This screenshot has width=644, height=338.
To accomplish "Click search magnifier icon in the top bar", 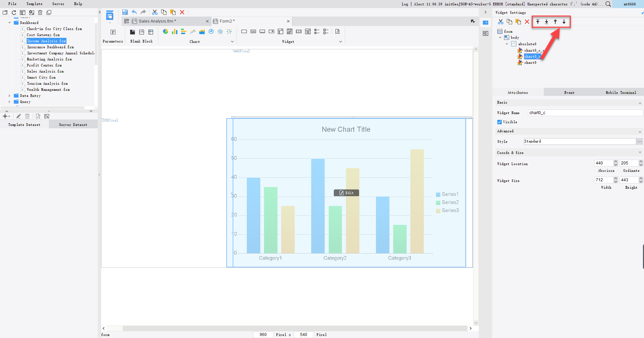I will pos(608,4).
